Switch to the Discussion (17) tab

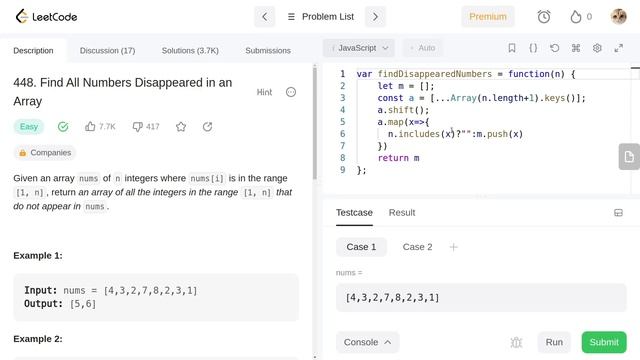[107, 51]
